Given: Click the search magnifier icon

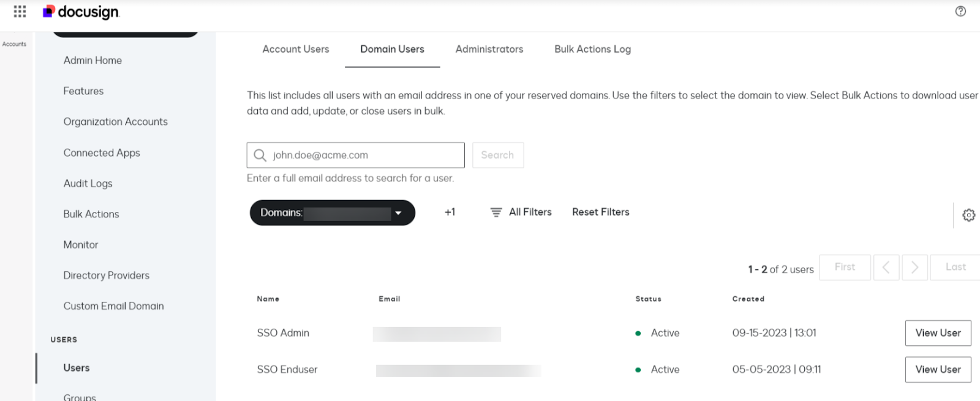Looking at the screenshot, I should (x=260, y=156).
